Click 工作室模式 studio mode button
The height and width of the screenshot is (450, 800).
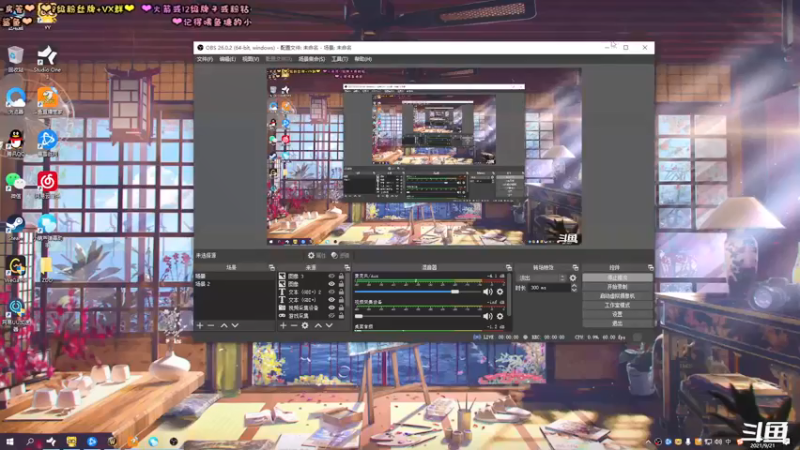click(617, 305)
